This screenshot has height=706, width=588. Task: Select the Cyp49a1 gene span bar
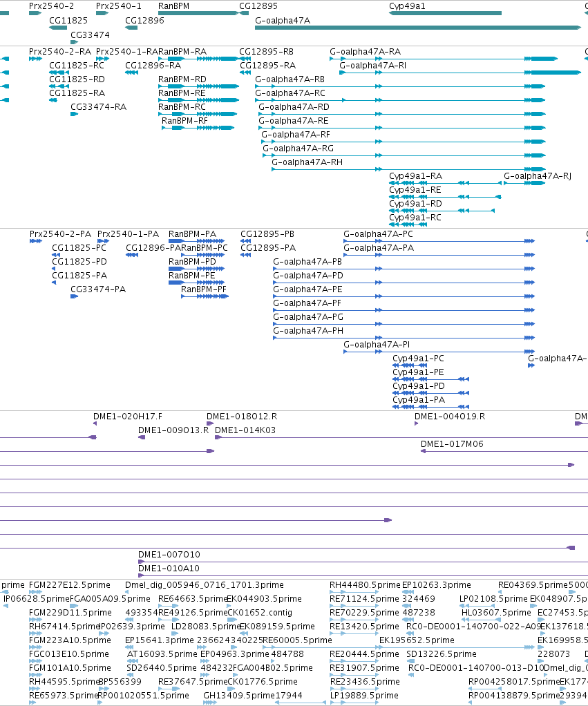coord(445,13)
